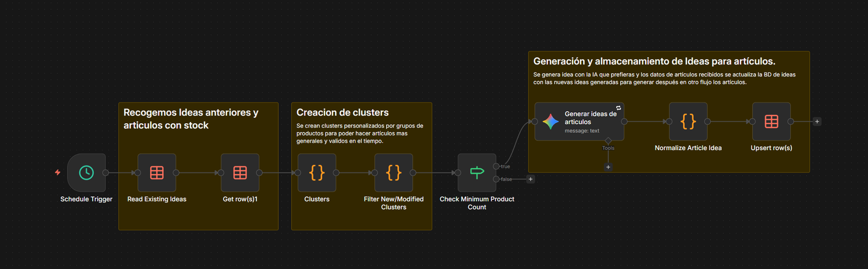This screenshot has height=269, width=868.
Task: Open the Read Existing Ideas table node
Action: pos(157,172)
